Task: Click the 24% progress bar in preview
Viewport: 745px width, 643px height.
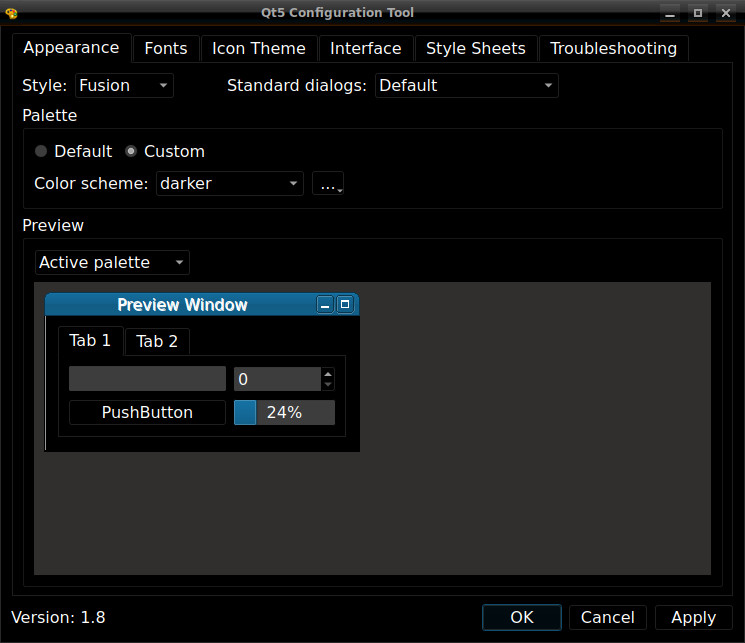Action: [284, 412]
